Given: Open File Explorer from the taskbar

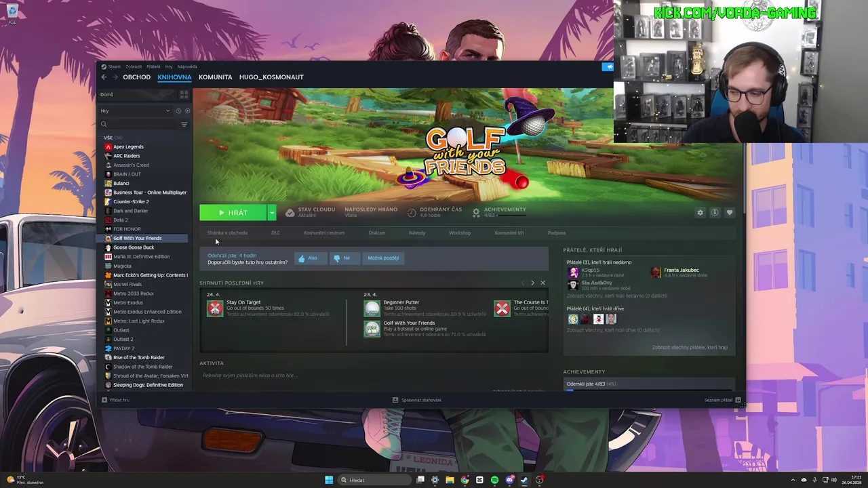Looking at the screenshot, I should pos(450,480).
